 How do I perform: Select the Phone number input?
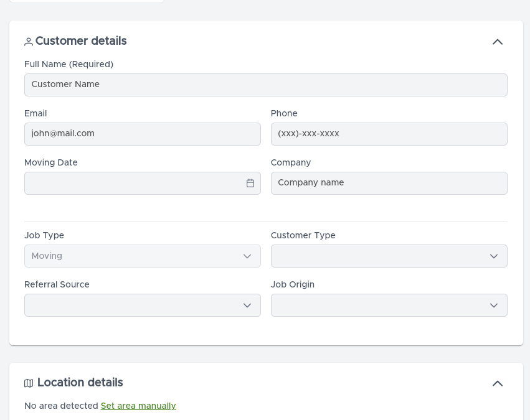389,134
